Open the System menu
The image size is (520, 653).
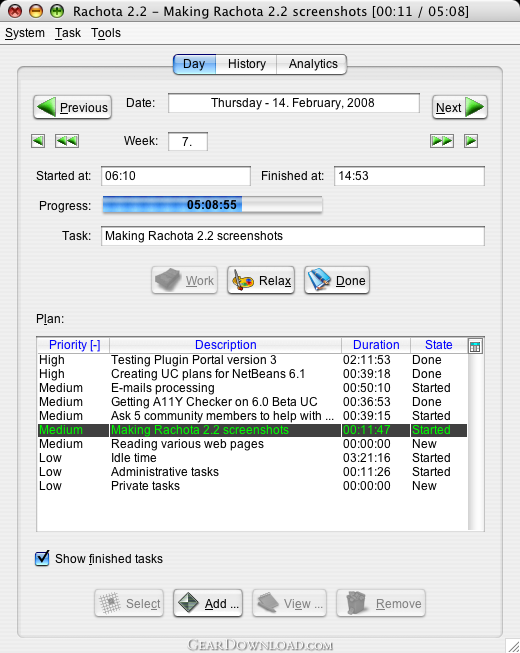25,33
